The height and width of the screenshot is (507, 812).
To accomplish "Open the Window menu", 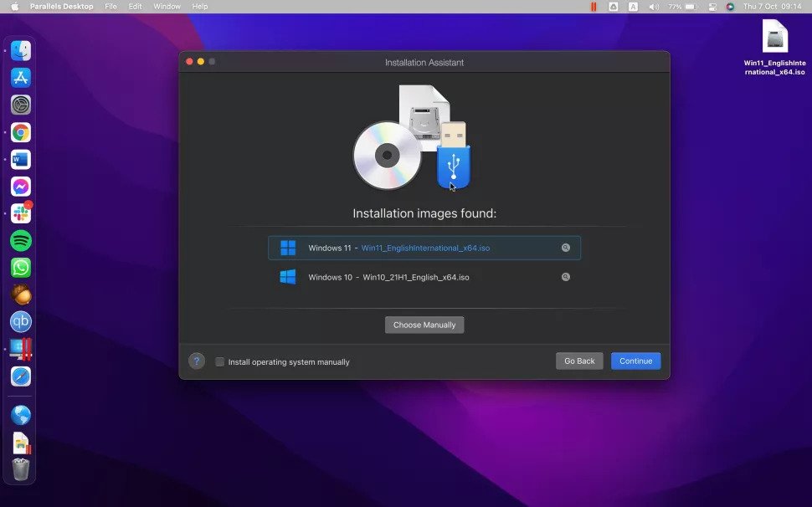I will (x=167, y=6).
